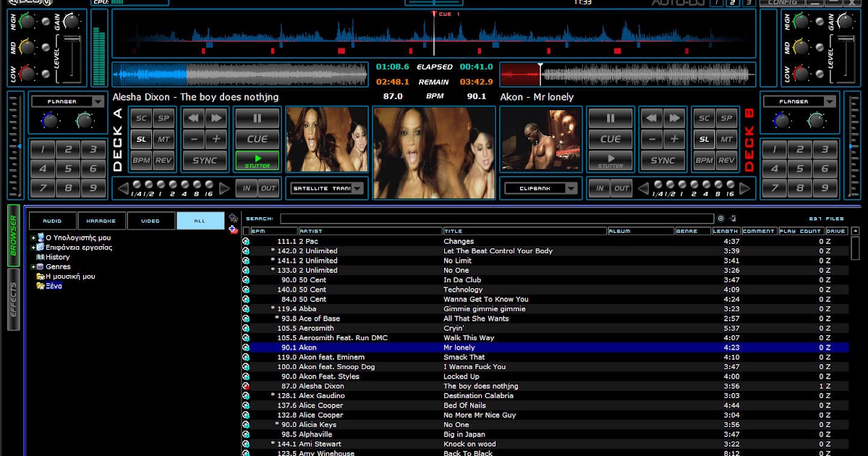Click the BPM button on Deck B

point(704,161)
